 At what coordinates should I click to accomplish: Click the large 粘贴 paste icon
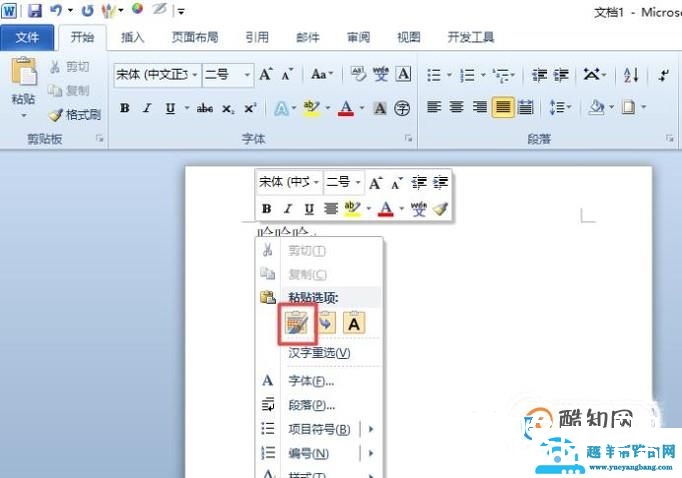click(23, 72)
